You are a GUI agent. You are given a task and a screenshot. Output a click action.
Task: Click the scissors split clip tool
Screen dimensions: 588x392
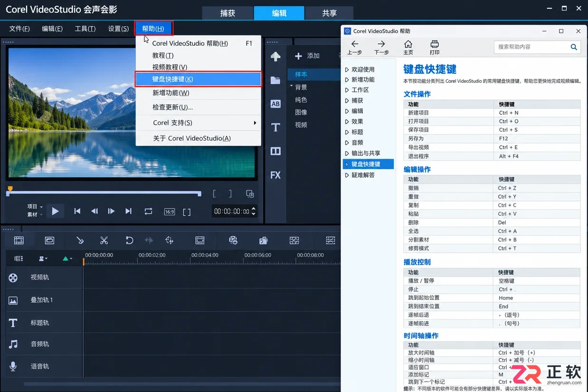(104, 240)
